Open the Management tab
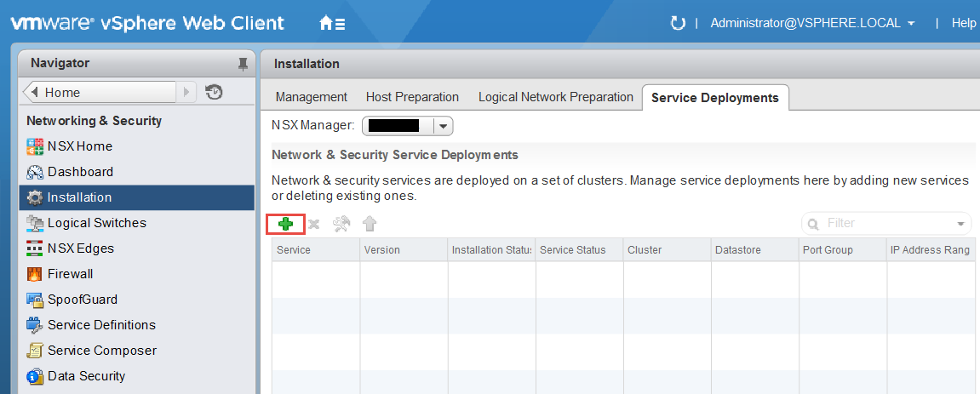The width and height of the screenshot is (980, 394). pos(311,97)
